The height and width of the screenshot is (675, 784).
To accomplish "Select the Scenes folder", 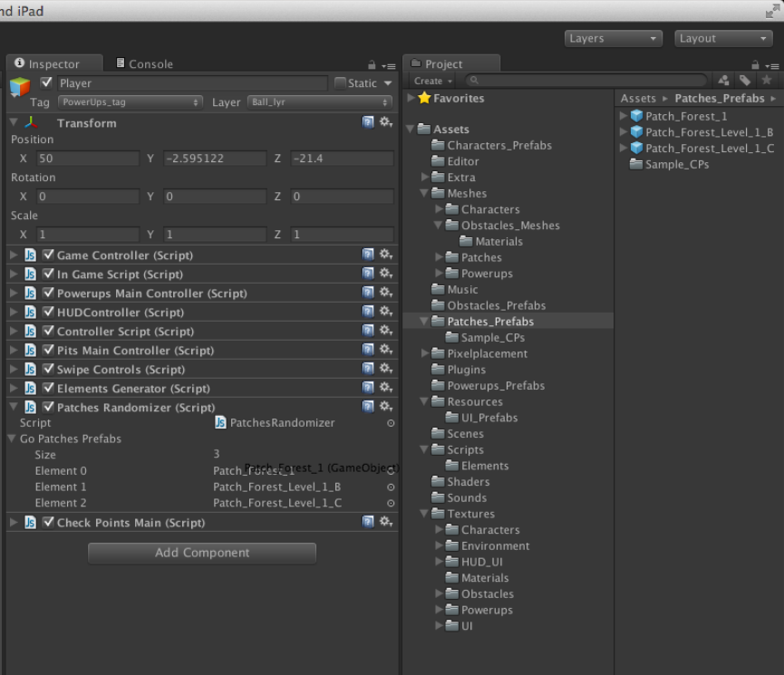I will pos(465,433).
